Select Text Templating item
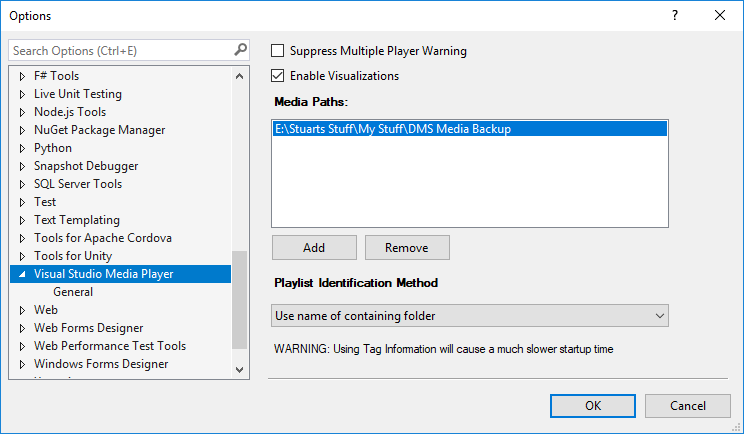744x434 pixels. tap(77, 220)
